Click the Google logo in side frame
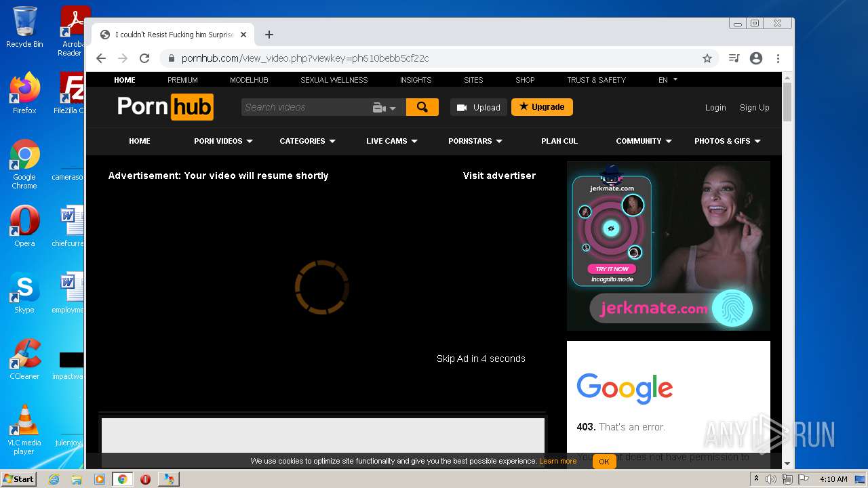The height and width of the screenshot is (488, 868). pos(625,388)
